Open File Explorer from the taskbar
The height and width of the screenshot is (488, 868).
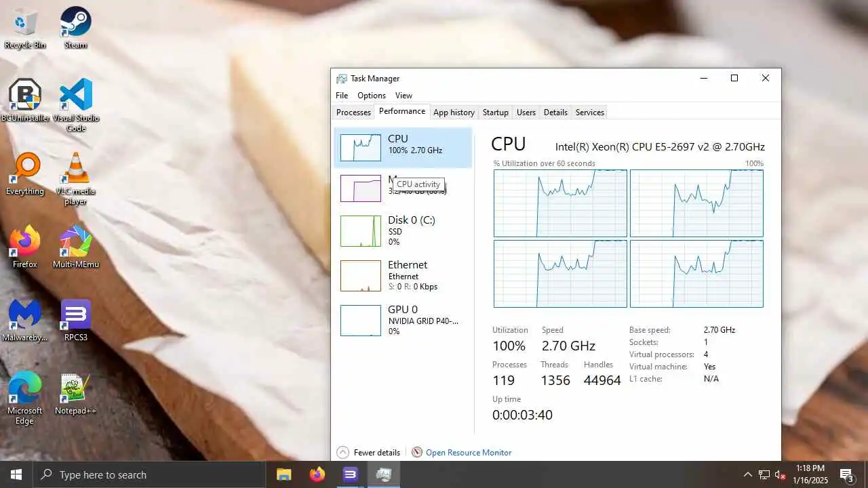pyautogui.click(x=284, y=474)
